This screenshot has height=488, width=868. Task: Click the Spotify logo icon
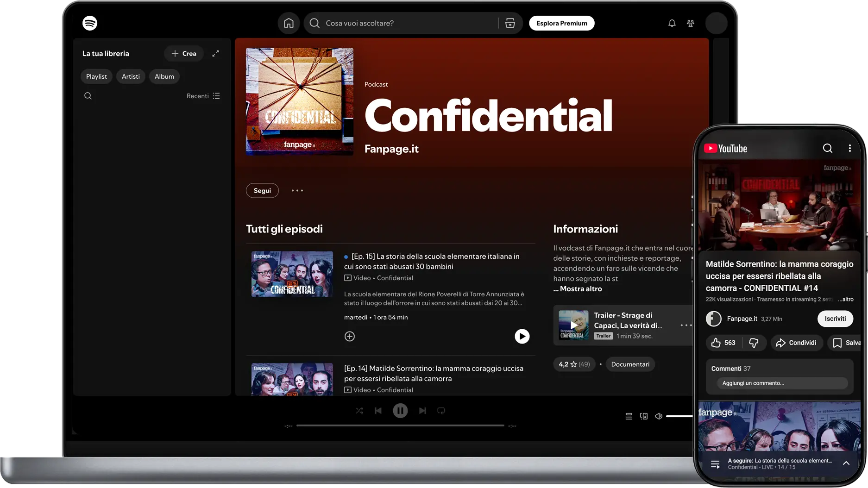tap(90, 23)
